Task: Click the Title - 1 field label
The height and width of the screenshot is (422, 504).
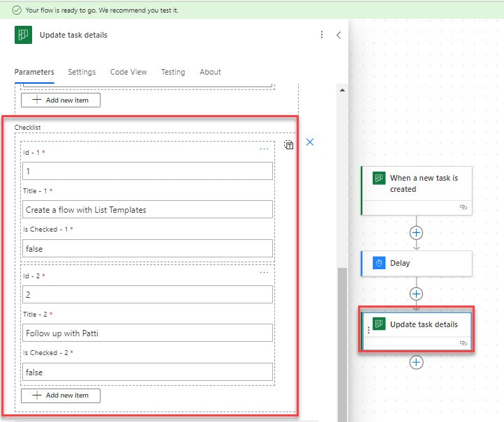Action: click(x=36, y=190)
